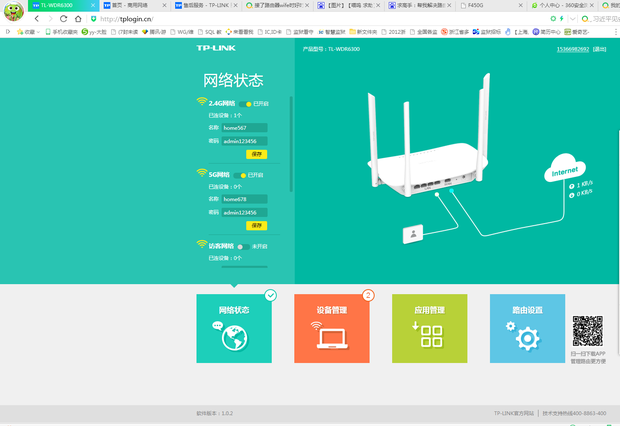Open the 设备管理 device management tile
Screen dimensions: 620x426
(332, 328)
